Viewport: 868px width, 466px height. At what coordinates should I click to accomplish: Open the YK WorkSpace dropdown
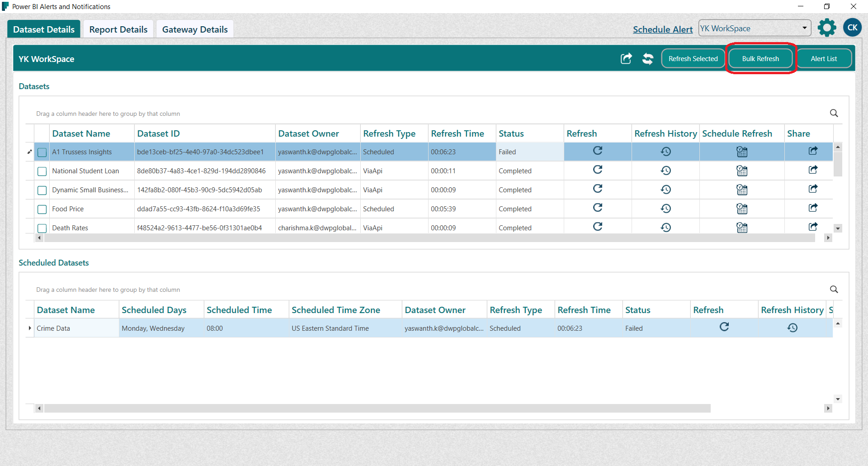pyautogui.click(x=755, y=28)
